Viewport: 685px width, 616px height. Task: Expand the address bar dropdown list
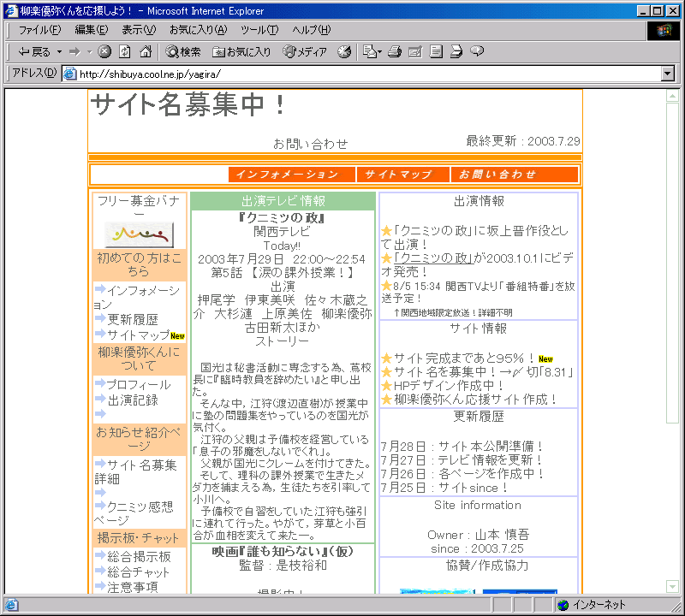[668, 74]
